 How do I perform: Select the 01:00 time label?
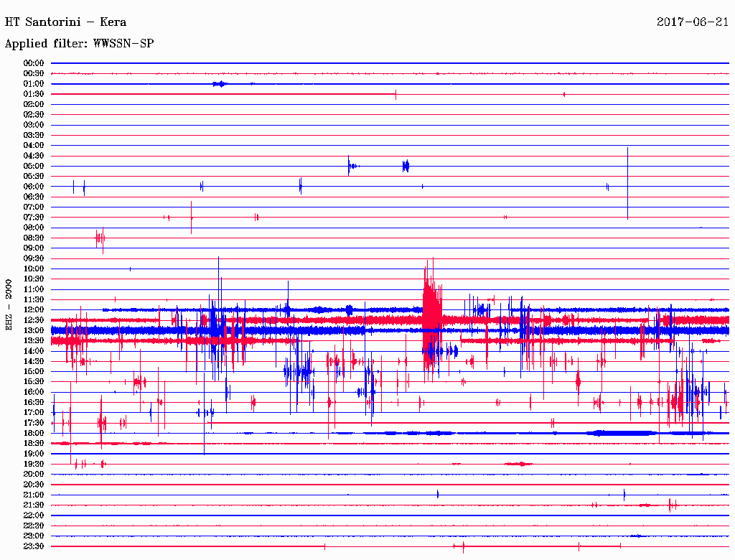click(33, 83)
